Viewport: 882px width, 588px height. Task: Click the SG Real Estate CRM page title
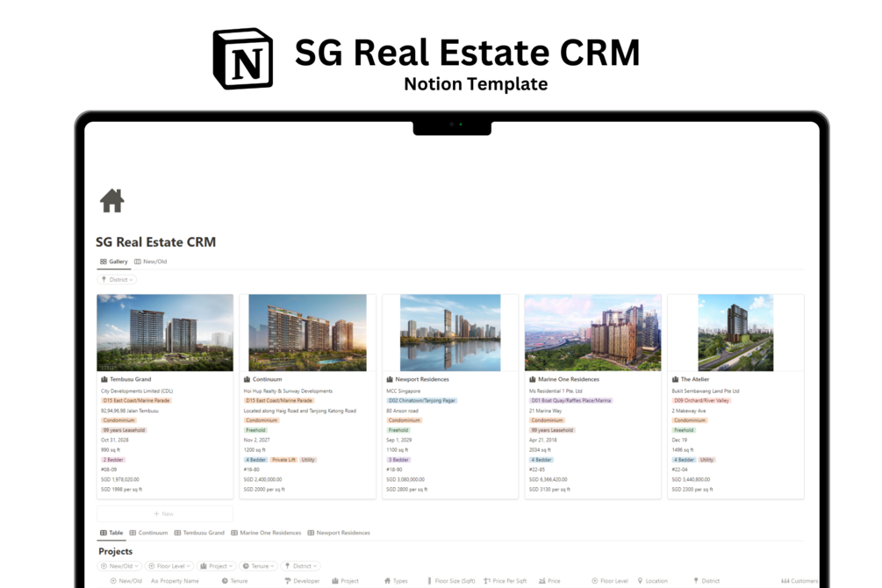click(x=156, y=242)
